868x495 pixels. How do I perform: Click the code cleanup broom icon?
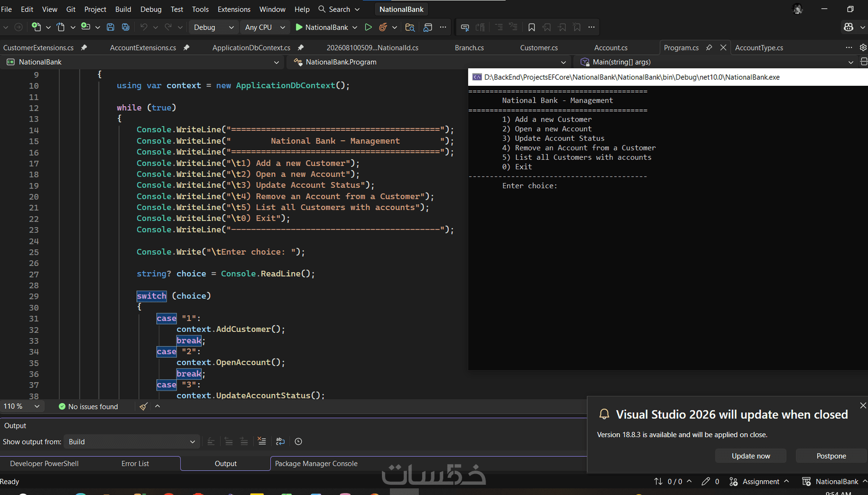pos(143,406)
